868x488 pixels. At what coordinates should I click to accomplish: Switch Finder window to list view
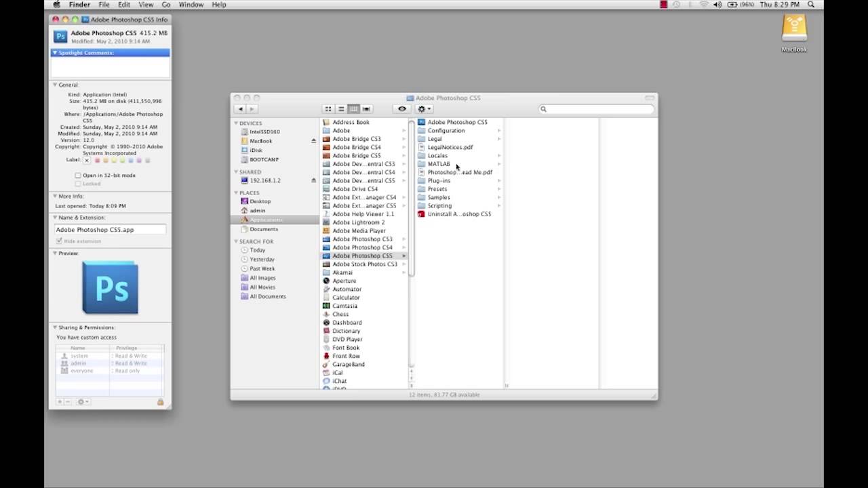point(341,108)
